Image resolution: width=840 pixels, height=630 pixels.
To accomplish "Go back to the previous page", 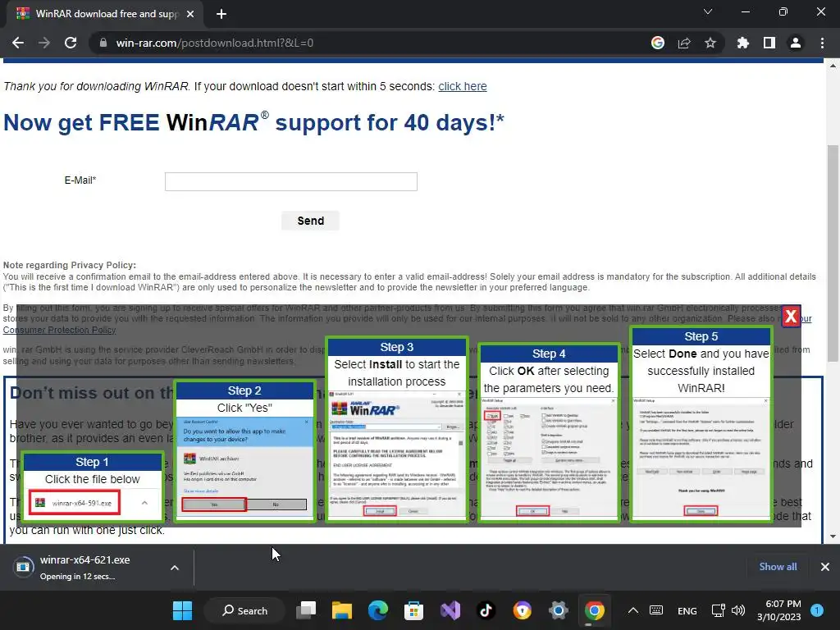I will (x=18, y=43).
